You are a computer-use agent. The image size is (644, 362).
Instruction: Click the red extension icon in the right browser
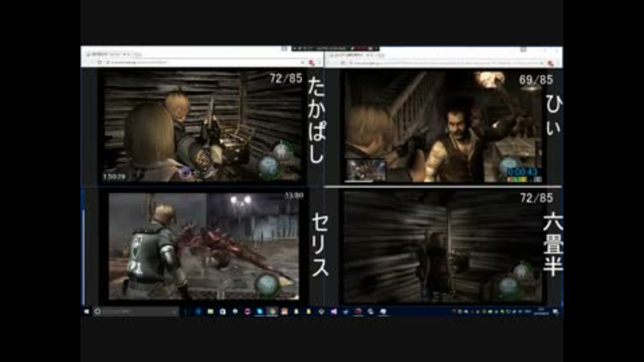pyautogui.click(x=550, y=63)
